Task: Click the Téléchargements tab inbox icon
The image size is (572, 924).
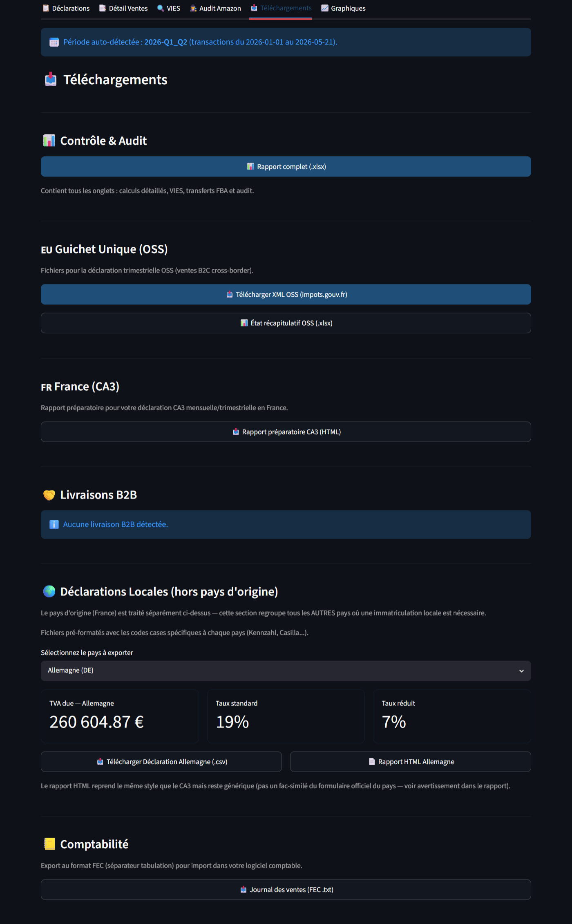Action: 254,8
